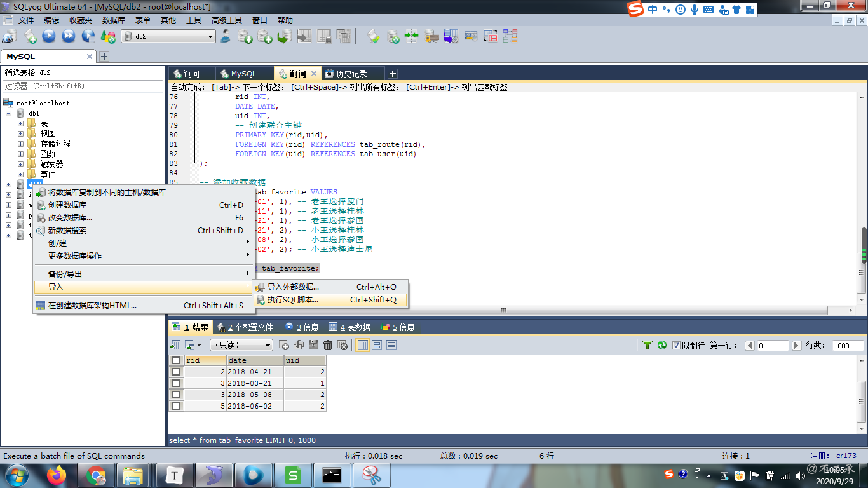Close the MySQL connection tab
The width and height of the screenshot is (868, 488).
(90, 57)
